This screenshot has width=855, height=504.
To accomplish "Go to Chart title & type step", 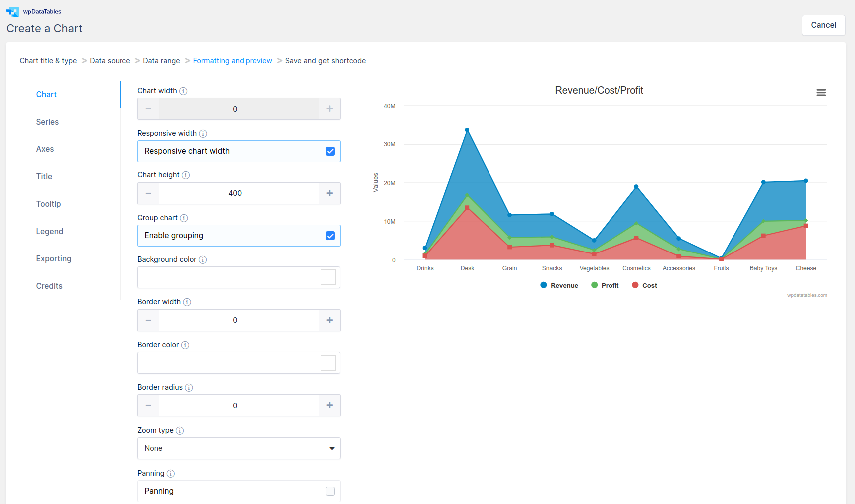I will click(x=48, y=61).
